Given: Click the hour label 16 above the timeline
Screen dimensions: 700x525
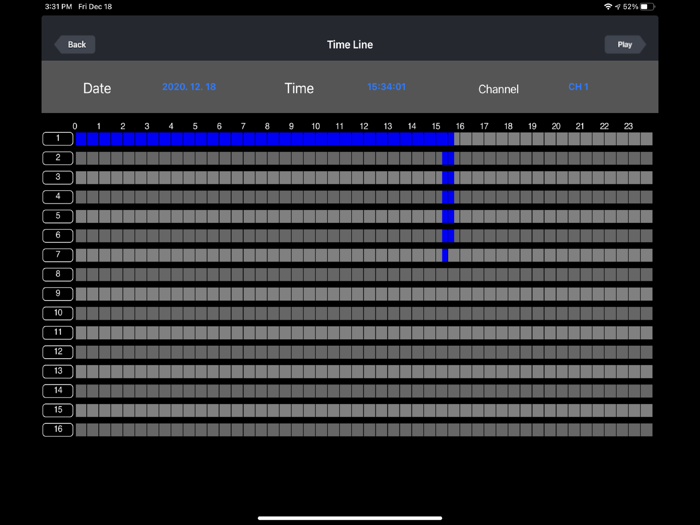Looking at the screenshot, I should pos(460,126).
